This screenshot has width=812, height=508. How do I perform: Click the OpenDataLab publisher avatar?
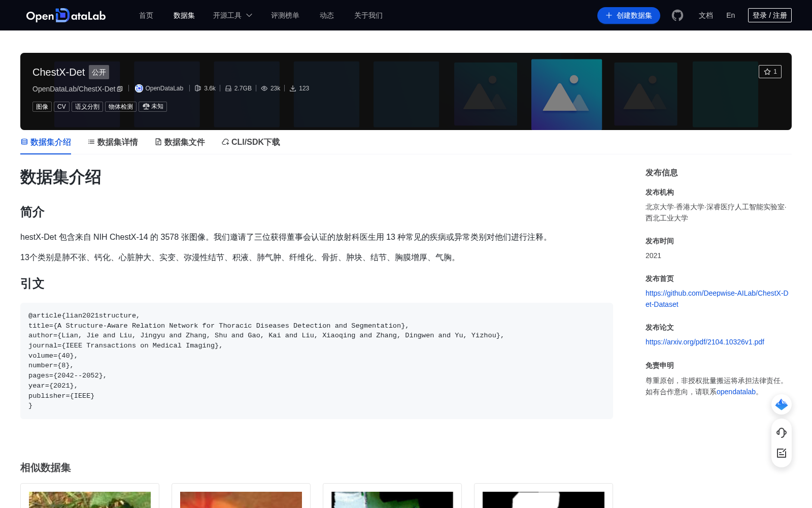pos(139,88)
